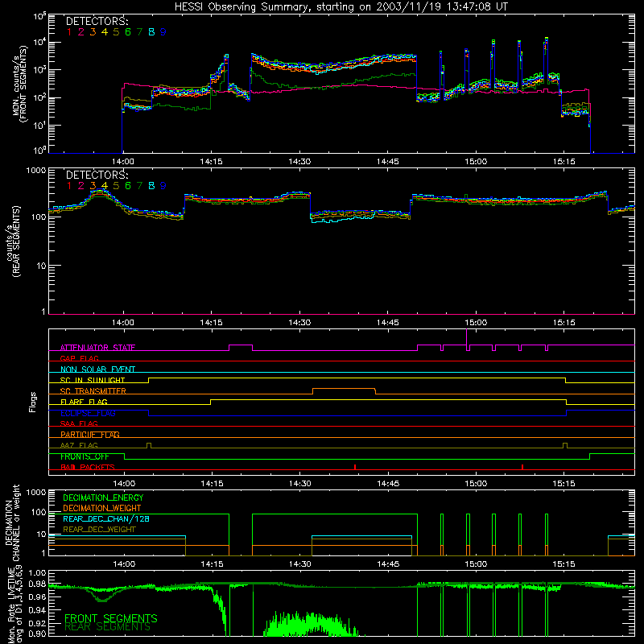Screen dimensions: 644x644
Task: Click SC_TRANSMITTER raised step near 14:35
Action: pyautogui.click(x=345, y=389)
